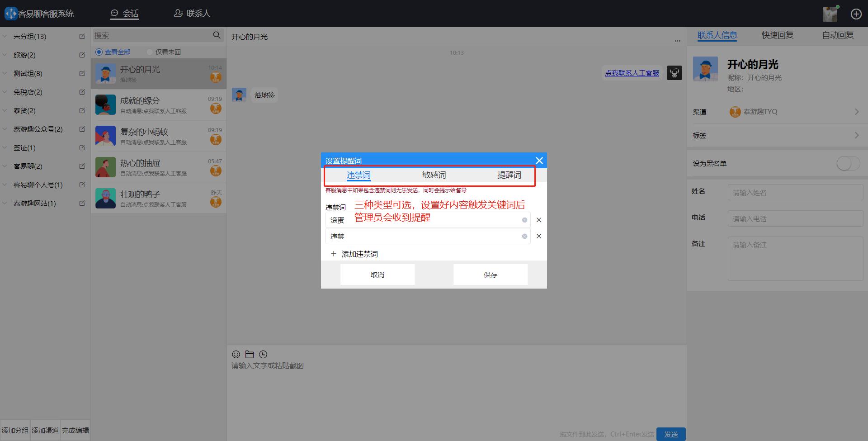The height and width of the screenshot is (441, 868).
Task: Open the 联系人 top navigation tab
Action: 192,13
